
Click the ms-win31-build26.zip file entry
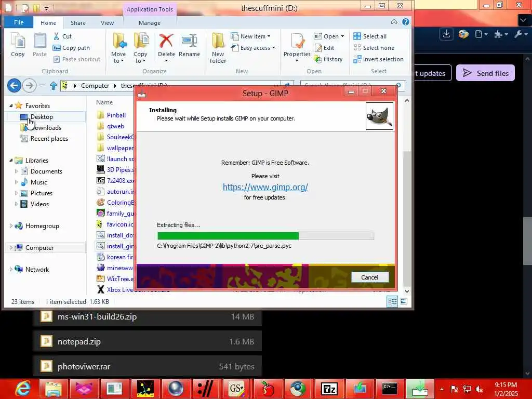(x=147, y=316)
